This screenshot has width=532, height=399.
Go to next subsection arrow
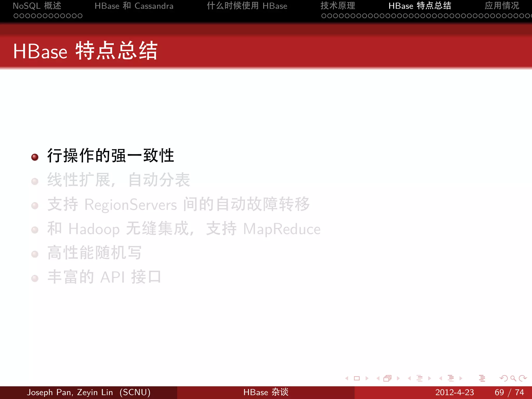click(x=429, y=378)
